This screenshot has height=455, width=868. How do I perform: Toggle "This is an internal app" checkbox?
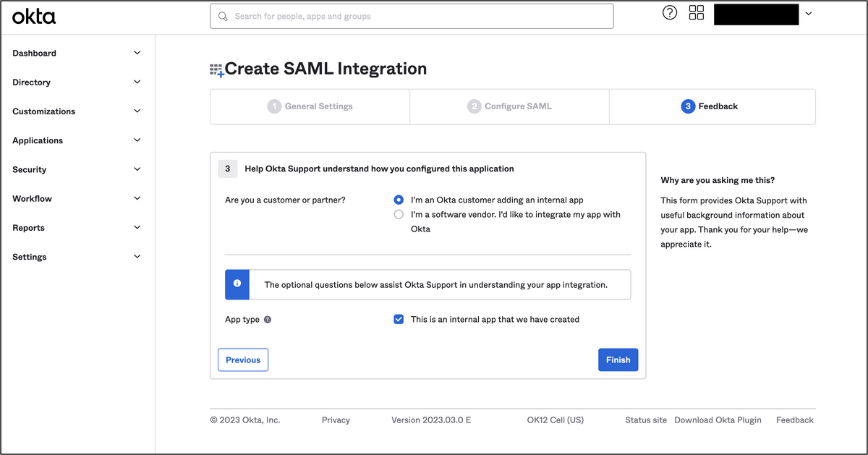(x=399, y=319)
